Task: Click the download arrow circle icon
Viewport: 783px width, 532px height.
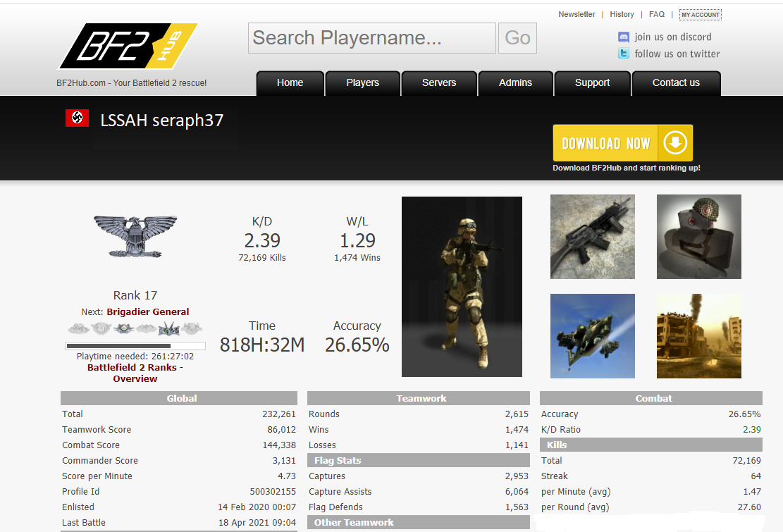Action: (674, 144)
